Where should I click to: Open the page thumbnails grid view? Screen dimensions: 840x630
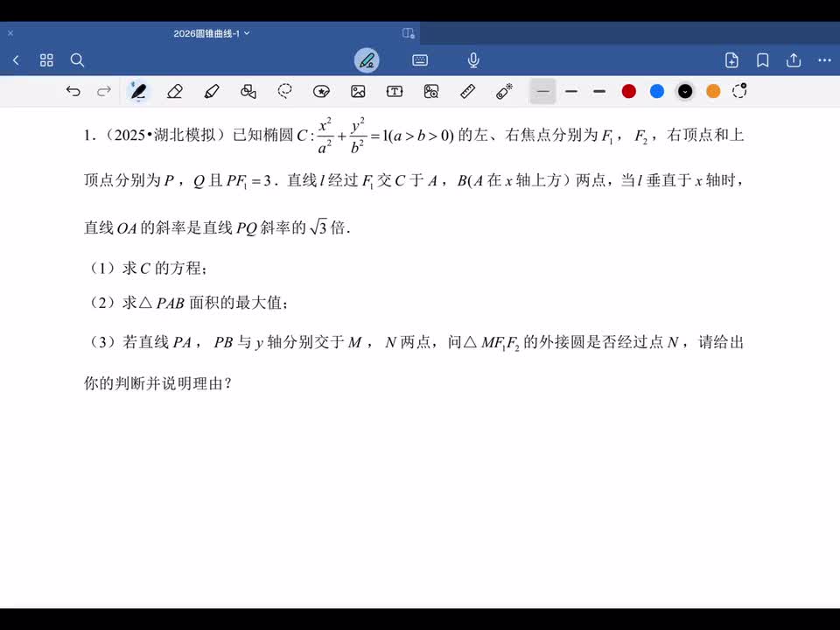(x=46, y=60)
